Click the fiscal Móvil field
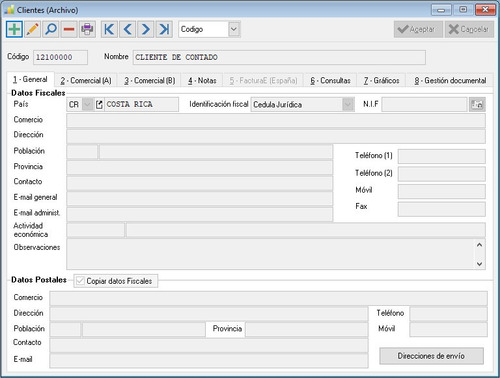The height and width of the screenshot is (378, 500). tap(442, 192)
